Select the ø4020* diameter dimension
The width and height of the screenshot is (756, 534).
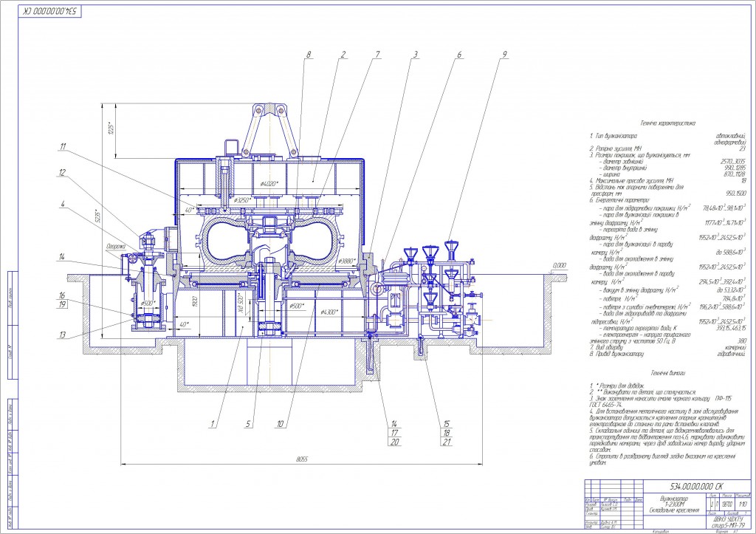click(269, 184)
